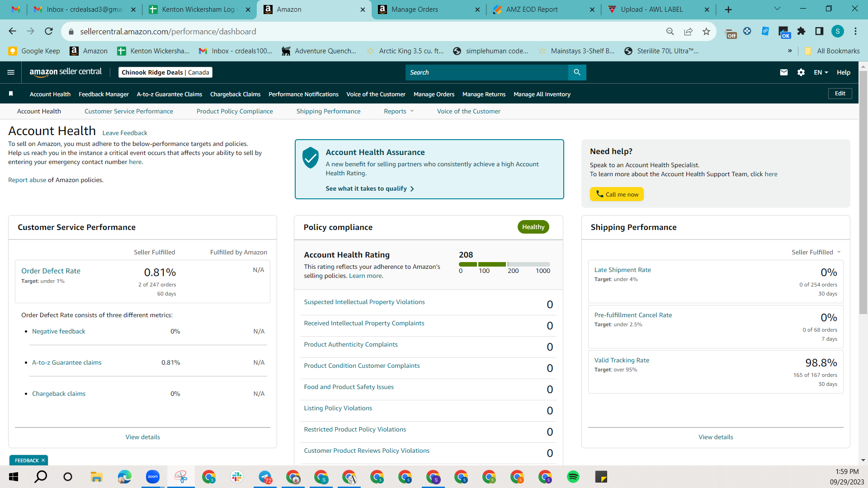Open the Google Keep bookmark

(34, 51)
